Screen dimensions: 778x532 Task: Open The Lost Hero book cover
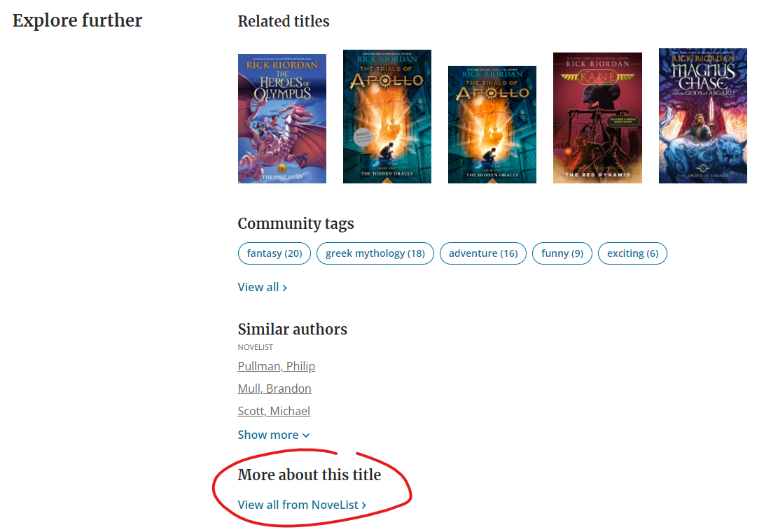[x=282, y=118]
